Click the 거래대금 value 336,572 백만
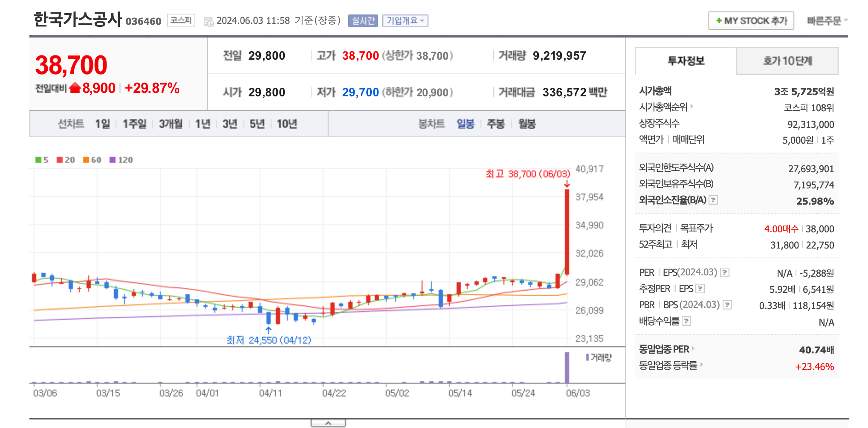868x428 pixels. coord(575,93)
